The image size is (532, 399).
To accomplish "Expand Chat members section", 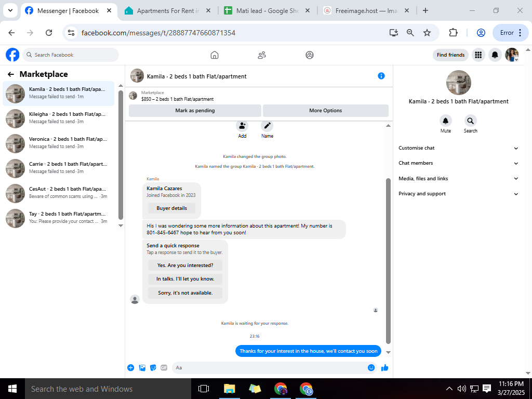I will [x=458, y=163].
